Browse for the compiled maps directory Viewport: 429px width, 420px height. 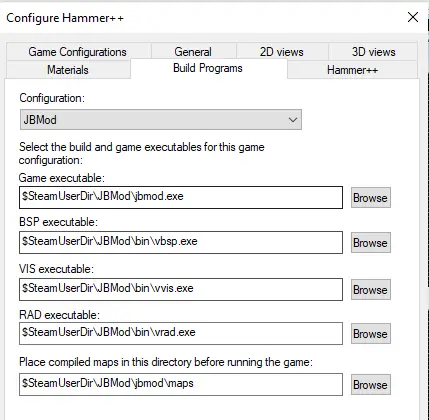click(370, 385)
